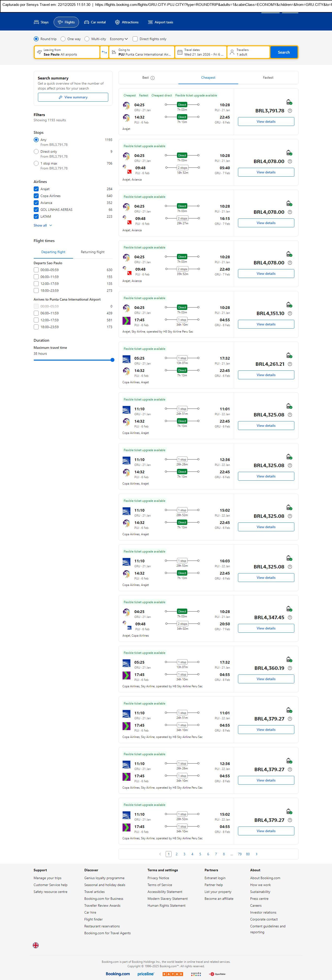Click the next page arrow in pagination
Screen dimensions: 332x980
(x=257, y=854)
